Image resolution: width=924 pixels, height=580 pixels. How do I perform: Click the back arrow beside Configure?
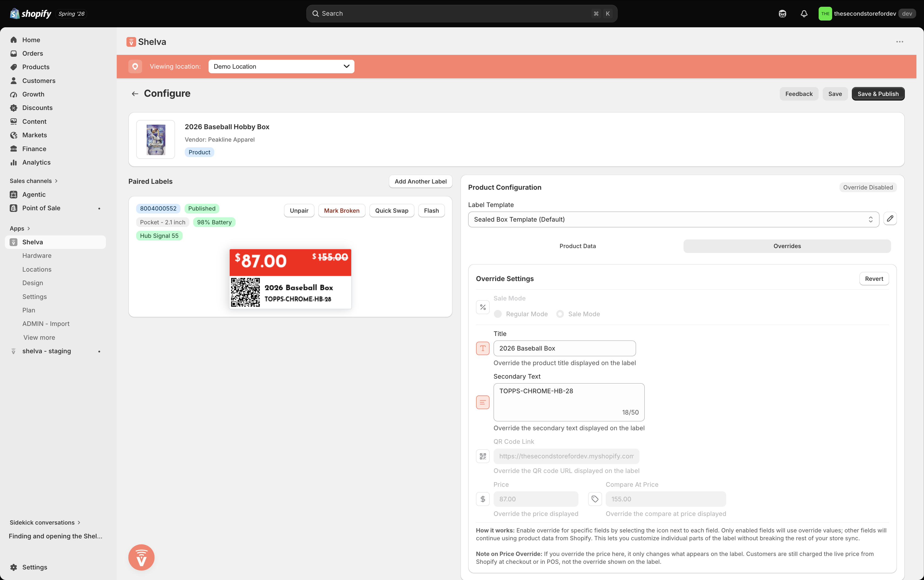point(135,94)
